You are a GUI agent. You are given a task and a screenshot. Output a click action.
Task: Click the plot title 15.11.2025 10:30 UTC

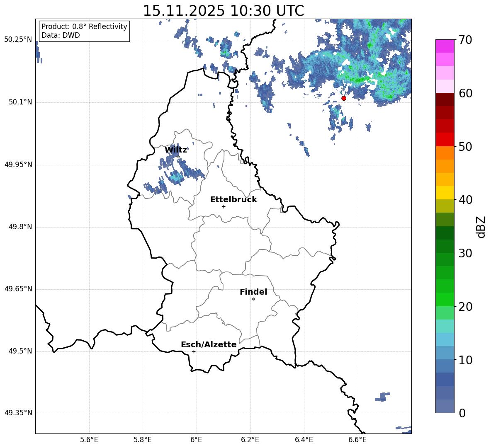[223, 11]
